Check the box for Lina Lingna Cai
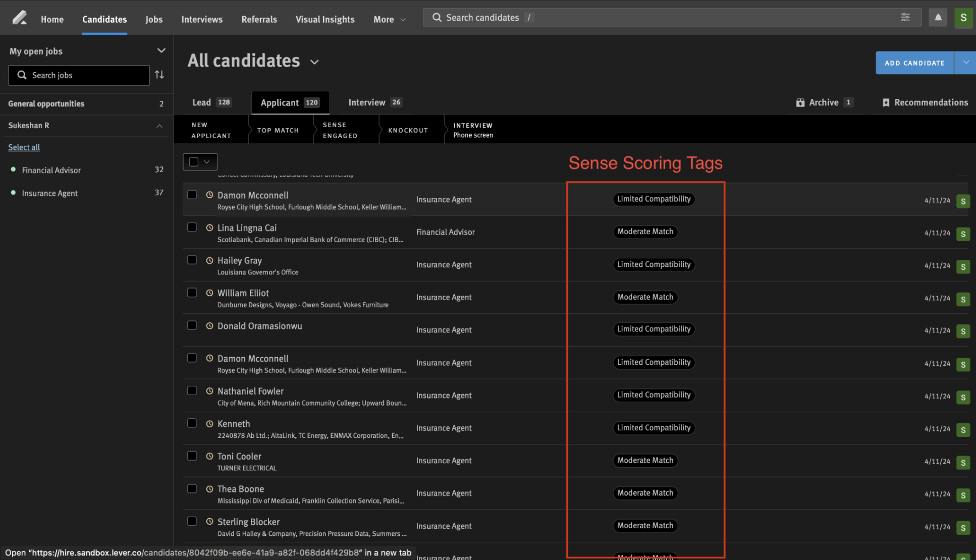The width and height of the screenshot is (976, 560). click(x=192, y=227)
